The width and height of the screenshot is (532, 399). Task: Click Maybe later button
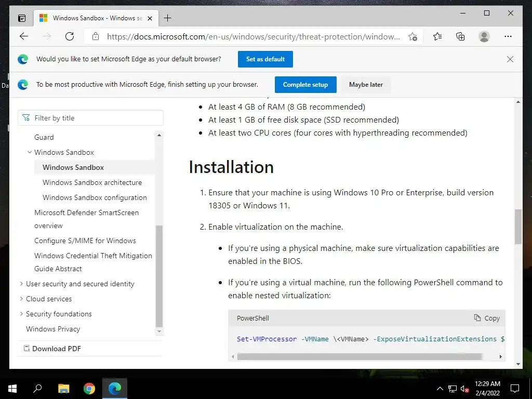click(x=366, y=85)
